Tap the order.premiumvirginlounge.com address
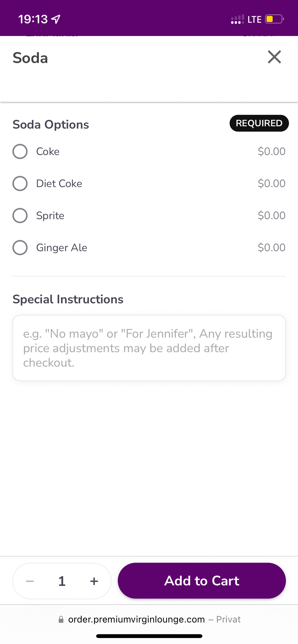Image resolution: width=298 pixels, height=644 pixels. (136, 620)
